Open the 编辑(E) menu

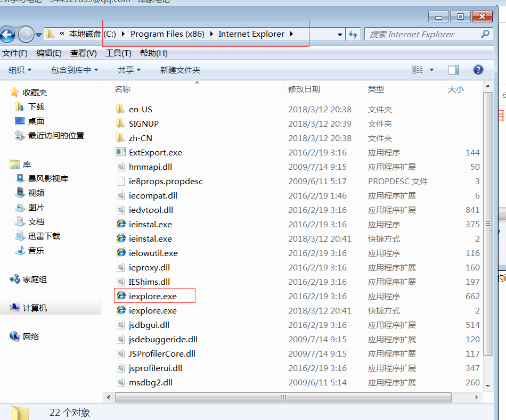pyautogui.click(x=48, y=53)
